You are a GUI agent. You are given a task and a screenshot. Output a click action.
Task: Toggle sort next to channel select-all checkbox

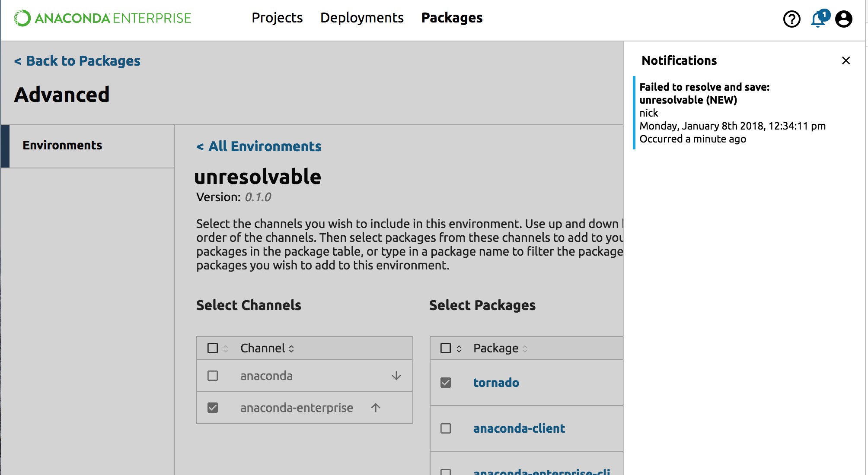click(x=226, y=348)
